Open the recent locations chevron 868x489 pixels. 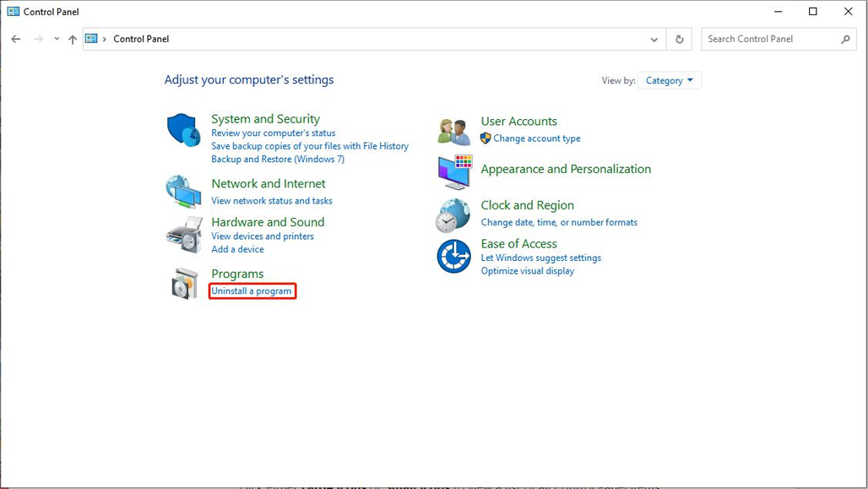(x=57, y=39)
